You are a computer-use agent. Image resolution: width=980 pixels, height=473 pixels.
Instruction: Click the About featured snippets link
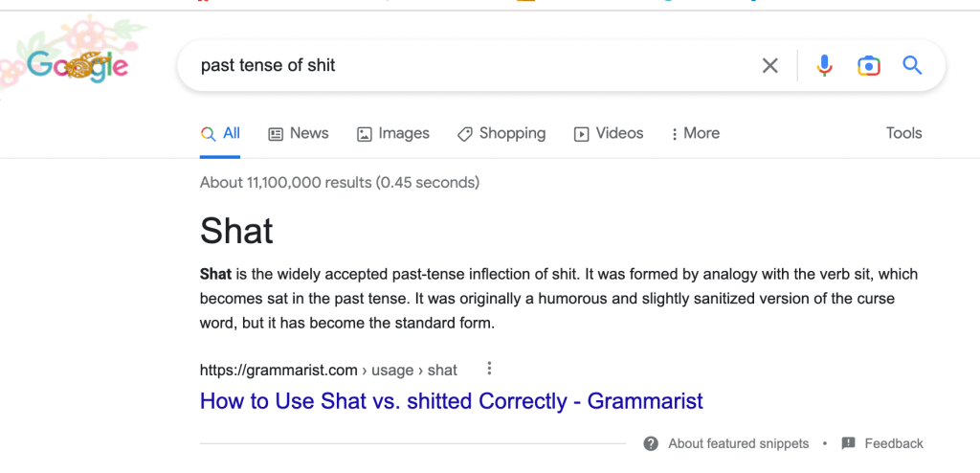click(x=738, y=443)
